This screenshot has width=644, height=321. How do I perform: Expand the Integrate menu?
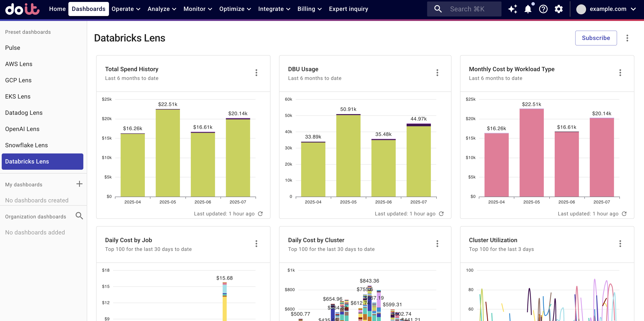(x=274, y=9)
